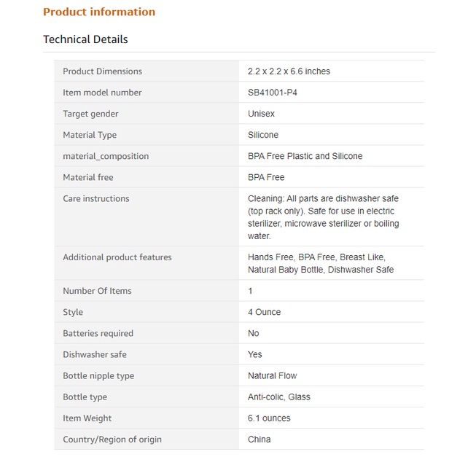Click the Anti-colic, Glass bottle type value

(x=278, y=397)
